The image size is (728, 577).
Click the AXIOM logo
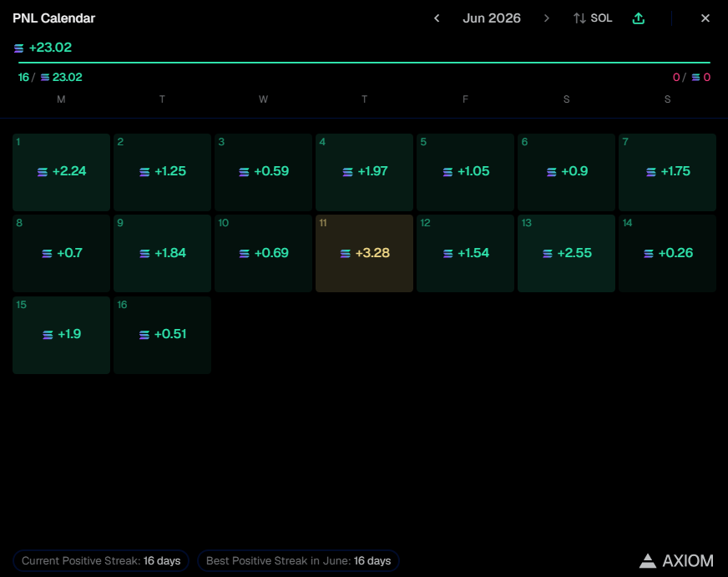click(x=676, y=561)
